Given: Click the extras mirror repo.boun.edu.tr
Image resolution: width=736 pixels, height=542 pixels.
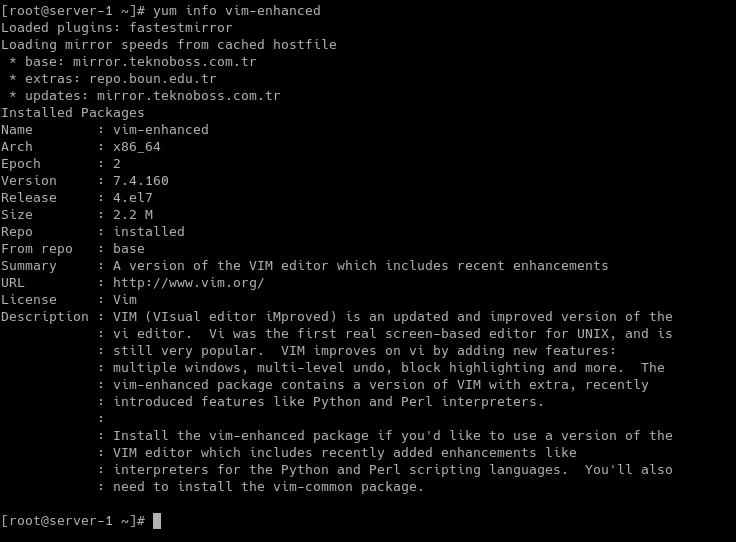Looking at the screenshot, I should [x=153, y=79].
